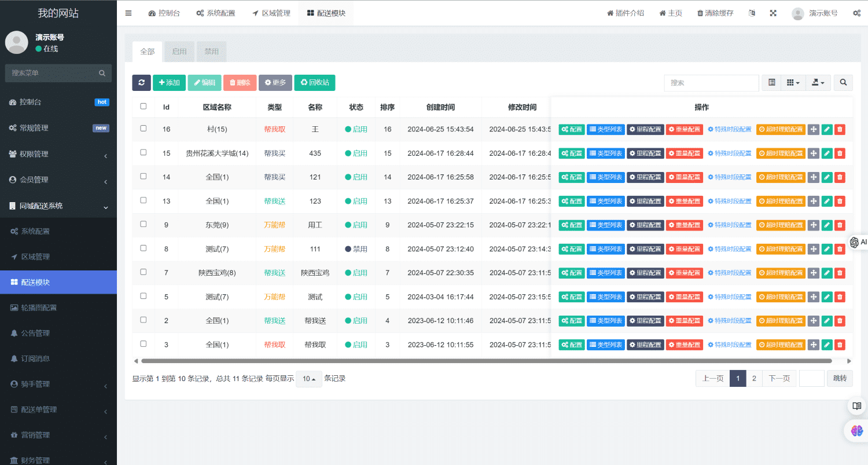Expand 会员管理 in the sidebar
Screen dimensions: 868x465
point(58,180)
